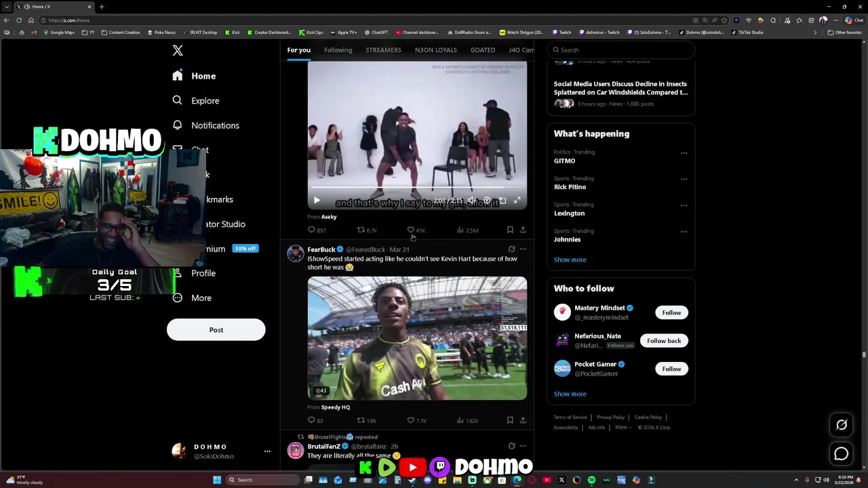Follow Pocket Gamer
This screenshot has width=868, height=488.
click(671, 369)
